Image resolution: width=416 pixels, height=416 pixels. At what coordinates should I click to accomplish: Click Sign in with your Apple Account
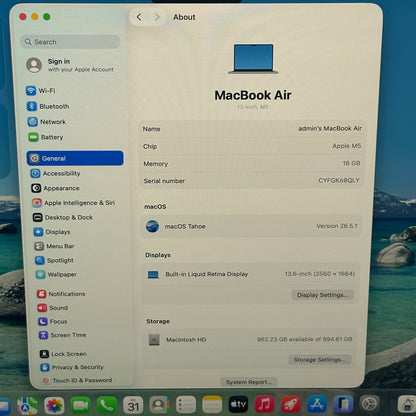point(70,65)
